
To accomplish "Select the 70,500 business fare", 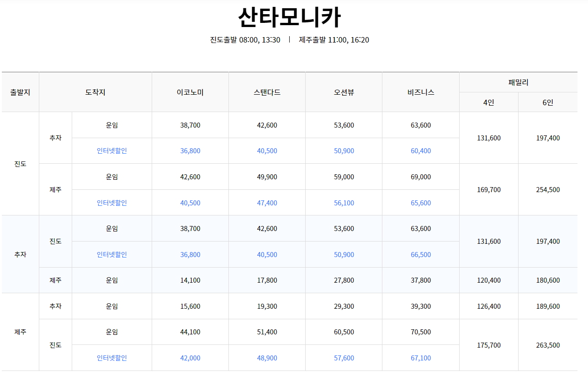I will tap(421, 332).
